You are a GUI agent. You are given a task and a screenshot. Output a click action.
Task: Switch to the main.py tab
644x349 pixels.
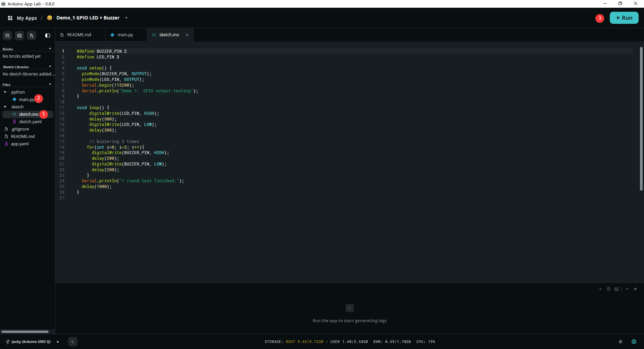pyautogui.click(x=126, y=35)
